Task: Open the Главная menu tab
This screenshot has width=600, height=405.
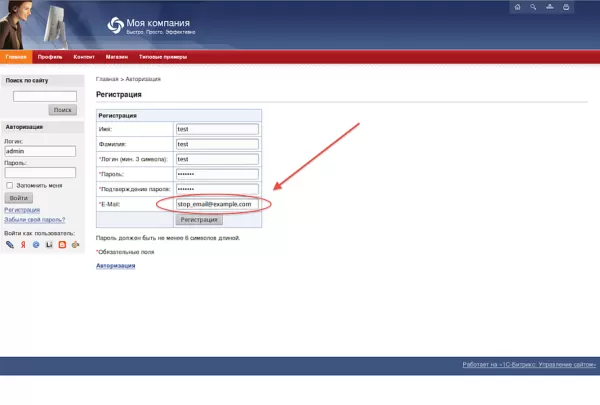Action: click(16, 57)
